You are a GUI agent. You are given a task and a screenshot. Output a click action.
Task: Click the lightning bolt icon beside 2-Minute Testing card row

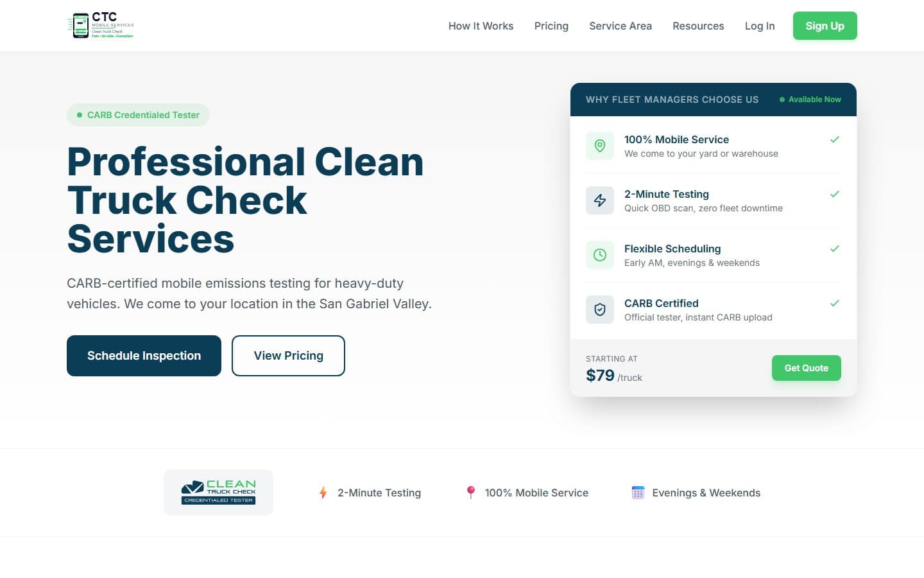(600, 200)
